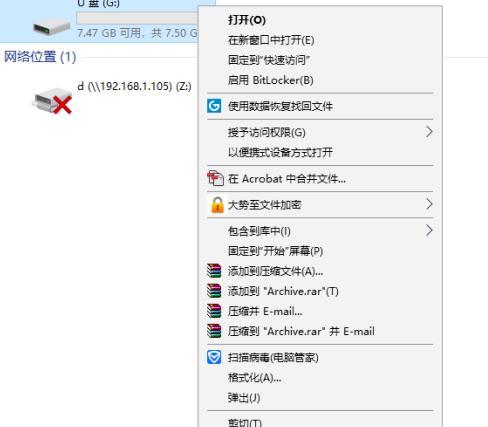Choose 打开(O) from the context menu

(247, 20)
